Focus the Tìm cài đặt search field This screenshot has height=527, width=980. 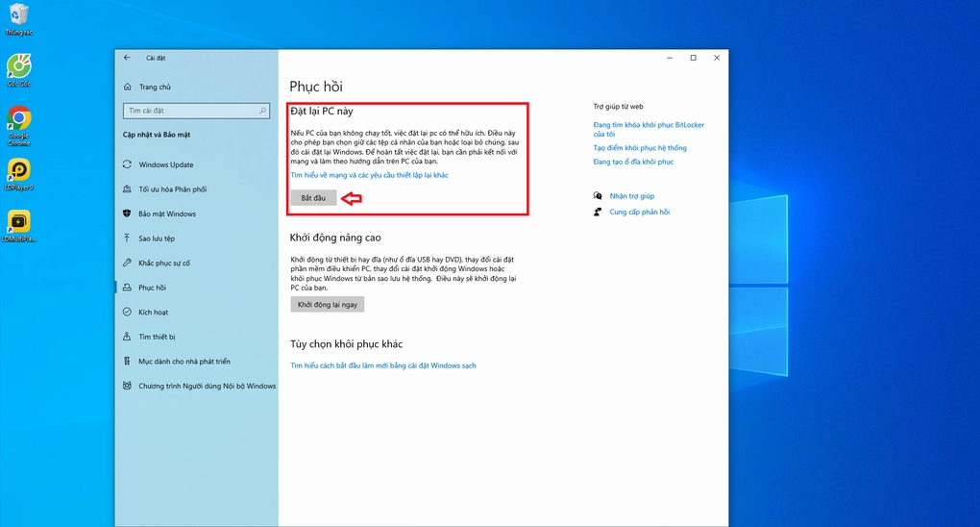click(x=190, y=111)
